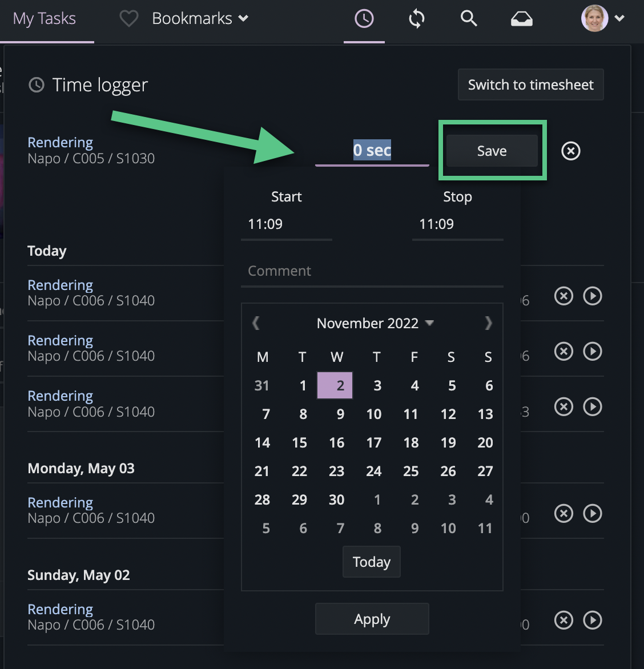This screenshot has width=644, height=669.
Task: Open the inbox tray icon
Action: pyautogui.click(x=521, y=20)
